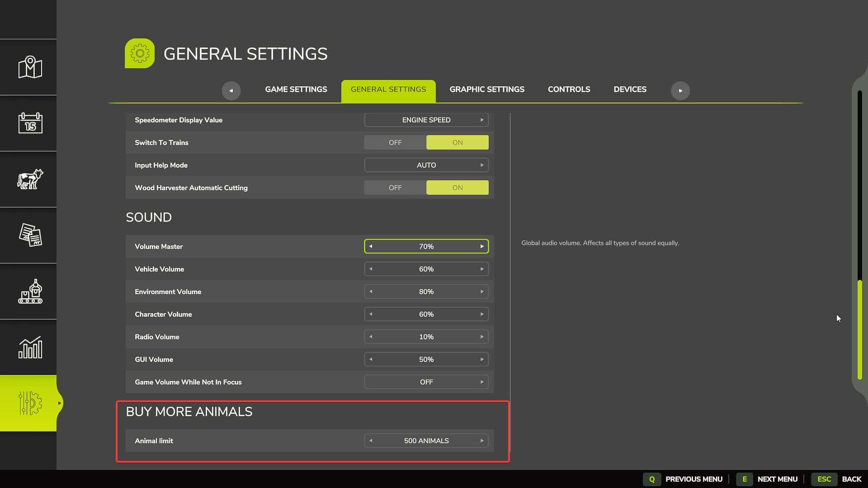Viewport: 868px width, 488px height.
Task: Open the production chains factory icon
Action: 30,291
